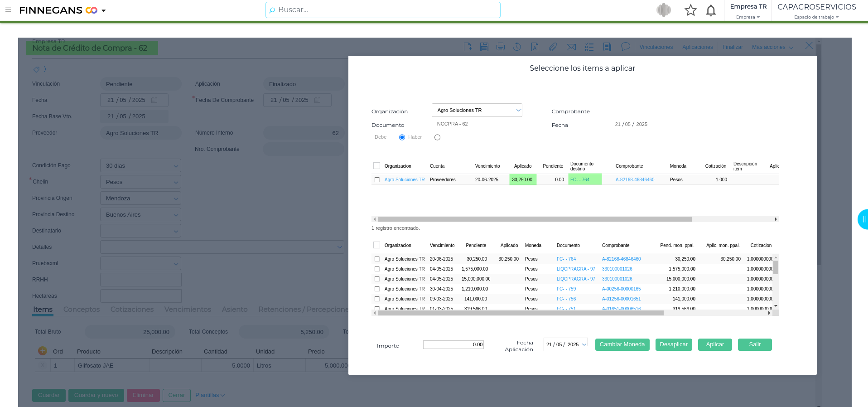Open the notifications bell

pos(711,10)
